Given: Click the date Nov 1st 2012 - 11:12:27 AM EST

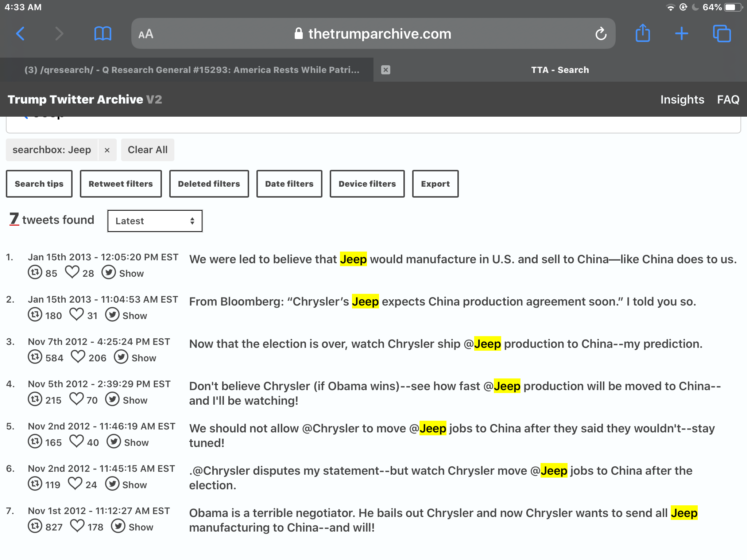Looking at the screenshot, I should (x=99, y=511).
